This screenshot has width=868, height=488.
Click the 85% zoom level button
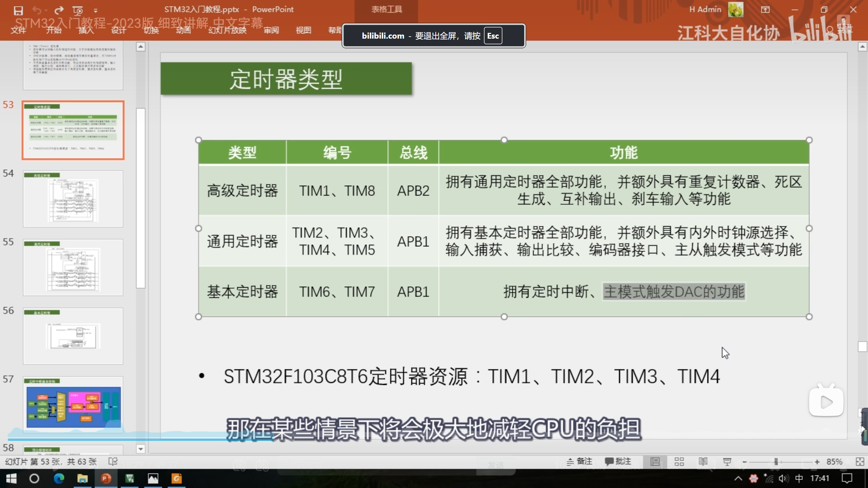click(x=834, y=462)
